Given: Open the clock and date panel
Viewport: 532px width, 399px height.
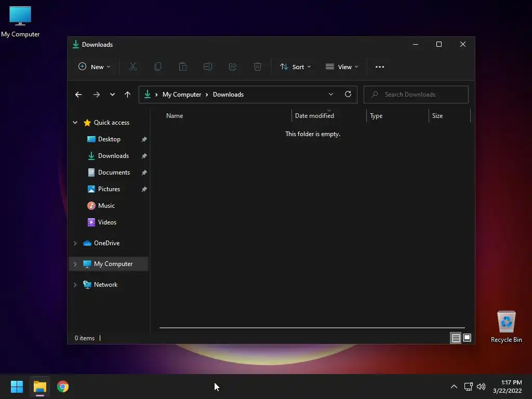Looking at the screenshot, I should coord(507,387).
